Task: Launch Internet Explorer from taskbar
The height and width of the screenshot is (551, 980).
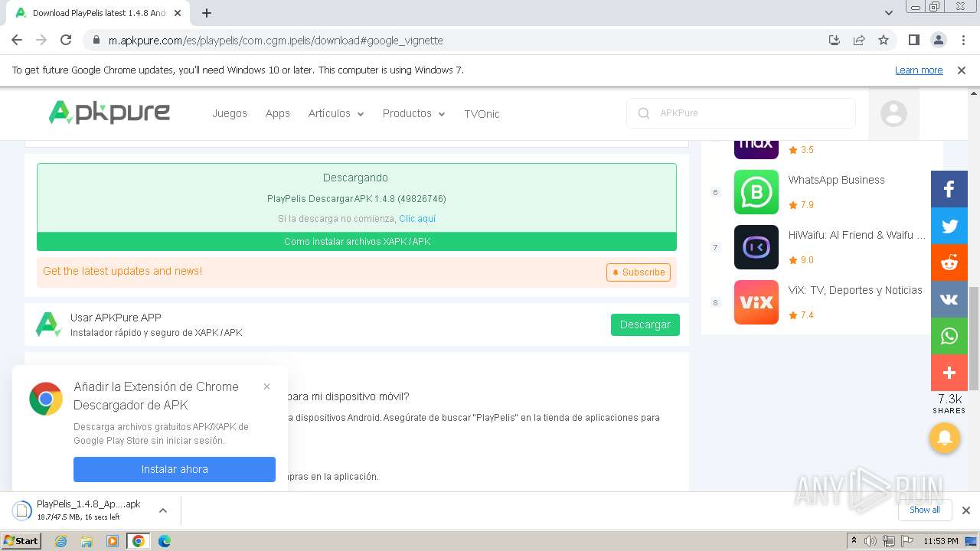Action: coord(60,541)
